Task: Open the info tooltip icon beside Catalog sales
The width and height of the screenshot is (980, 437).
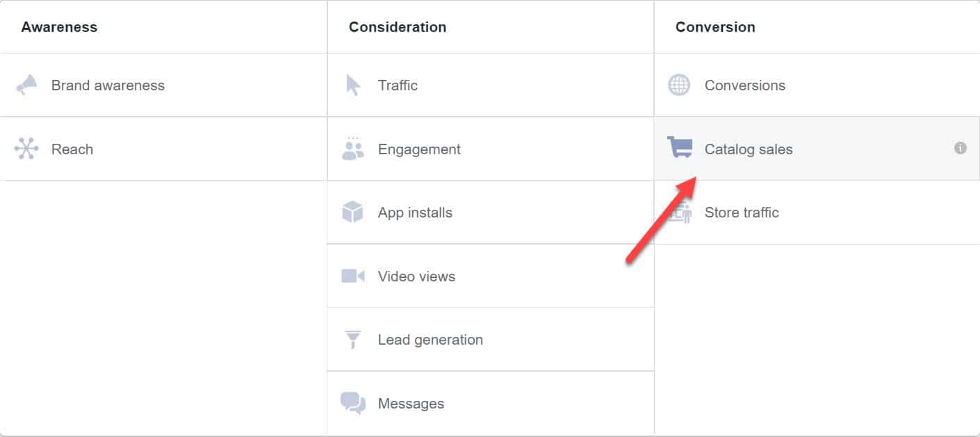Action: tap(961, 148)
